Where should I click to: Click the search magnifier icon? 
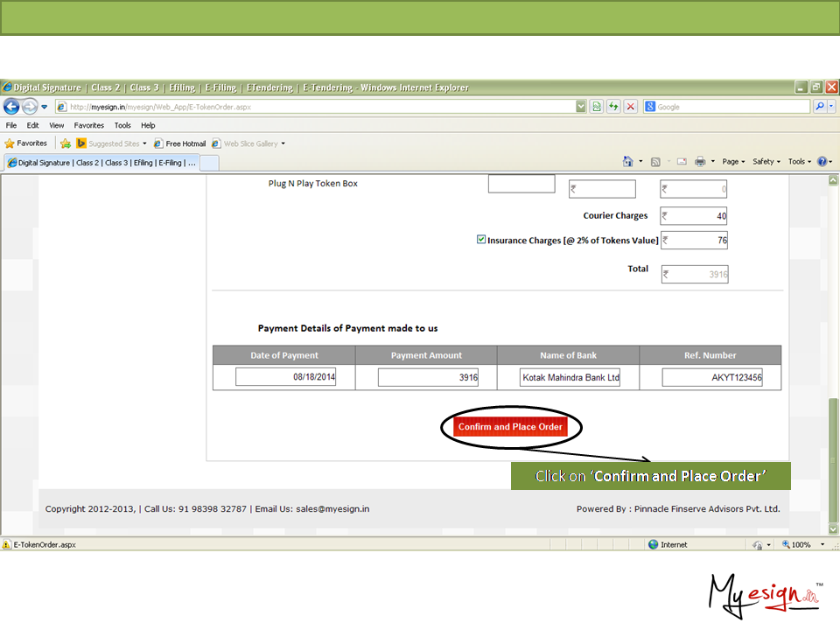(820, 107)
